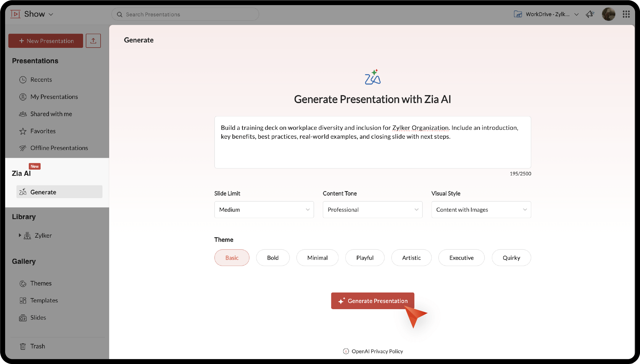
Task: Click the New Presentation button
Action: [46, 41]
